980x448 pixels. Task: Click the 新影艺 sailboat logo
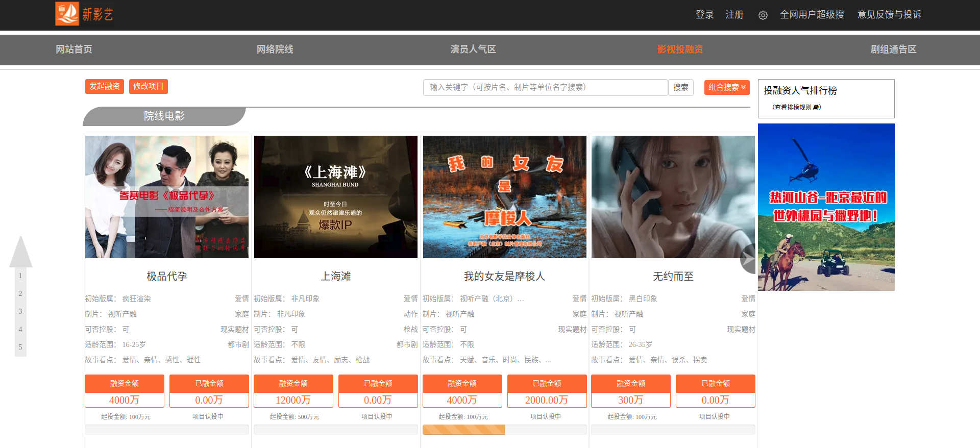click(x=84, y=14)
